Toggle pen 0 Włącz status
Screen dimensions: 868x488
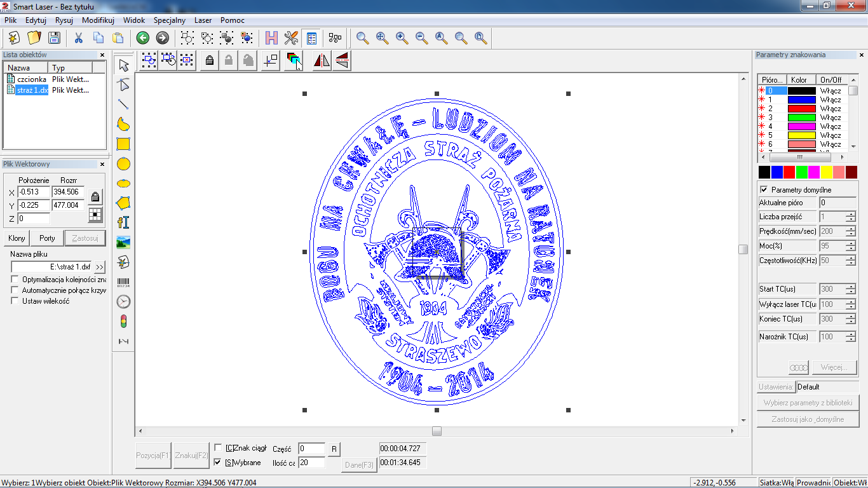(x=831, y=91)
